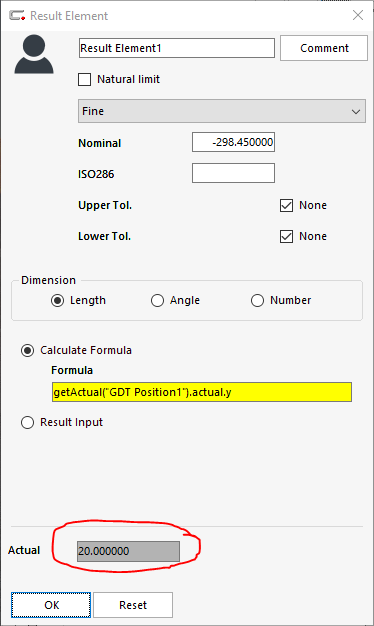Select the Number dimension radio button
The height and width of the screenshot is (626, 374).
(x=257, y=300)
